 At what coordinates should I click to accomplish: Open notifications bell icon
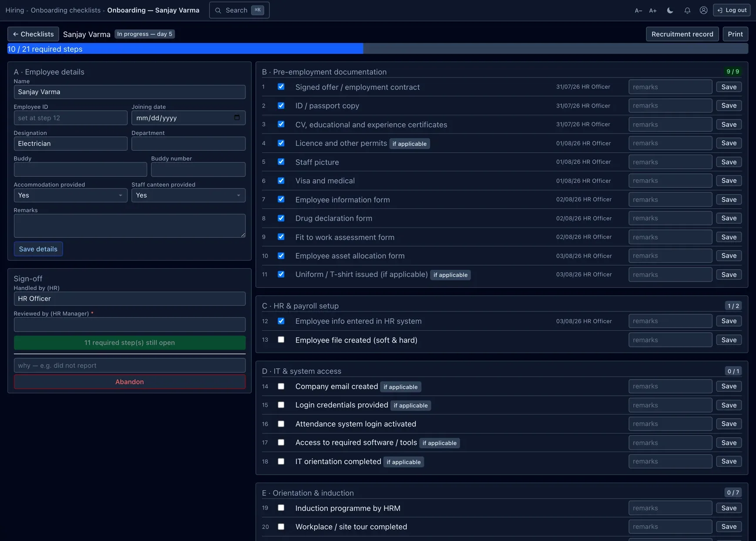point(687,10)
